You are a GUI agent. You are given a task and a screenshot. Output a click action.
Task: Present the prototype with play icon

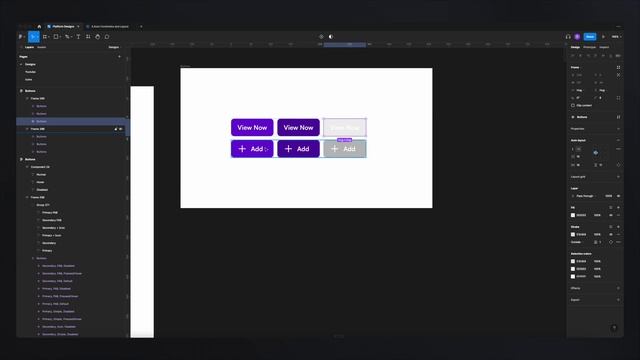(x=603, y=37)
